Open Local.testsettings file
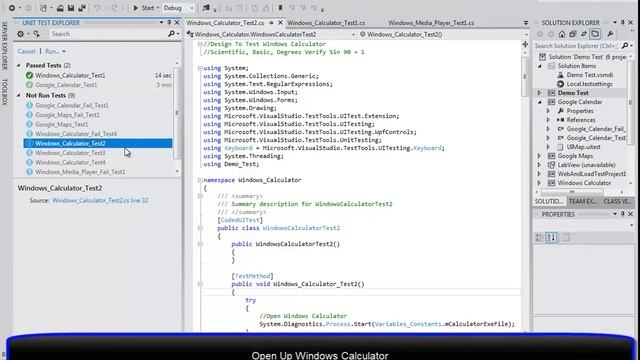The image size is (640, 360). coord(589,84)
